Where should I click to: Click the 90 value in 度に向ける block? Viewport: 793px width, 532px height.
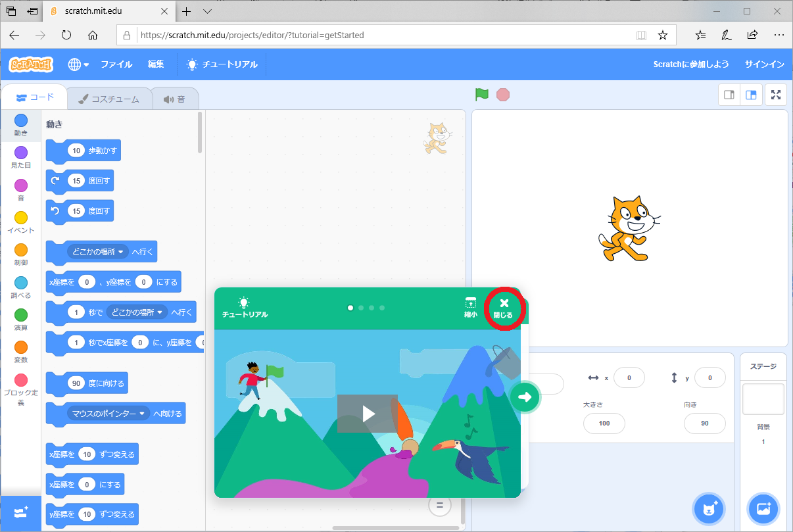coord(76,383)
